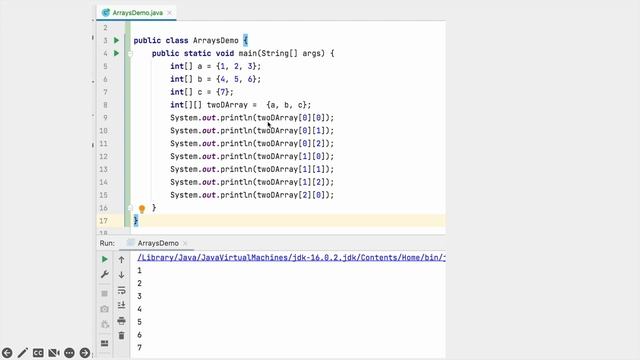Collapse main method fold marker at line 4
The width and height of the screenshot is (640, 360).
coord(130,53)
